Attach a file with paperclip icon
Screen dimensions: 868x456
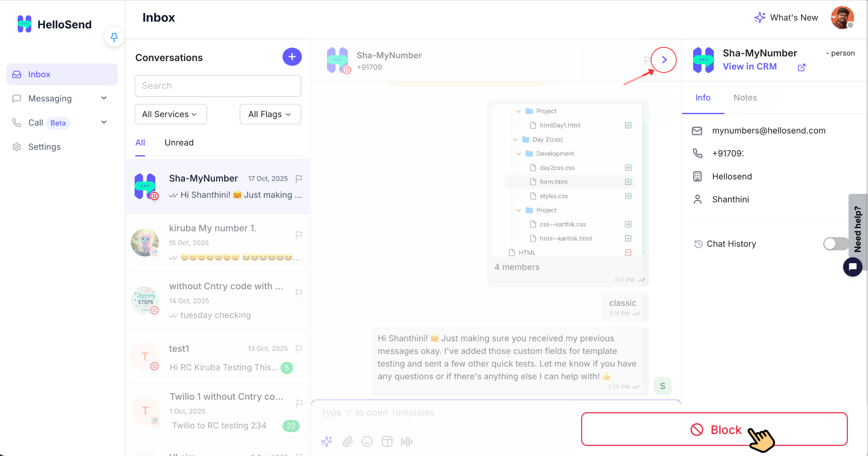(x=348, y=442)
